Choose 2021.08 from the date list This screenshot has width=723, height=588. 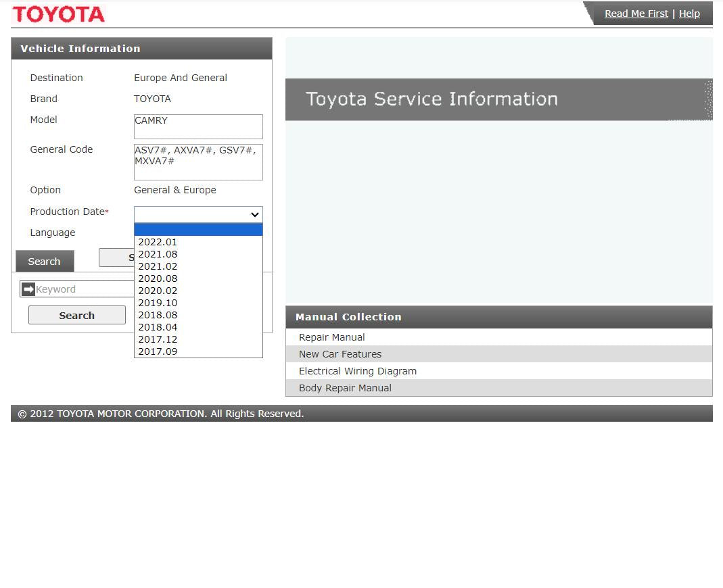tap(158, 254)
